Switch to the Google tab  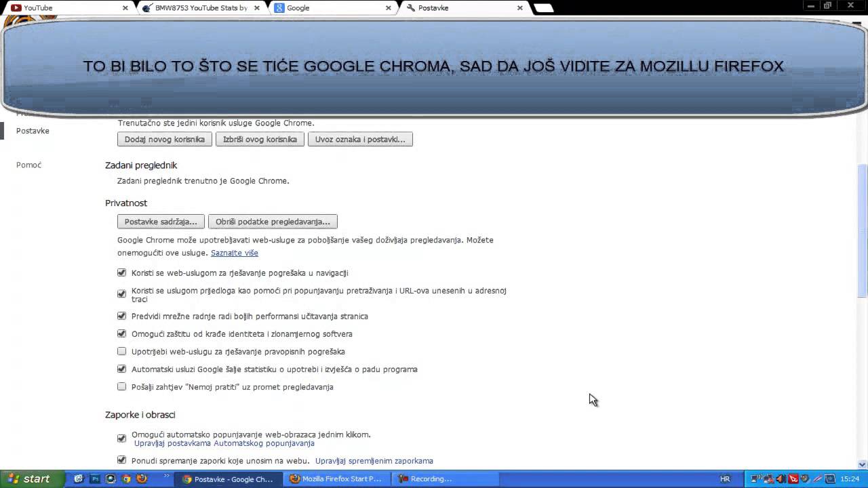point(332,8)
